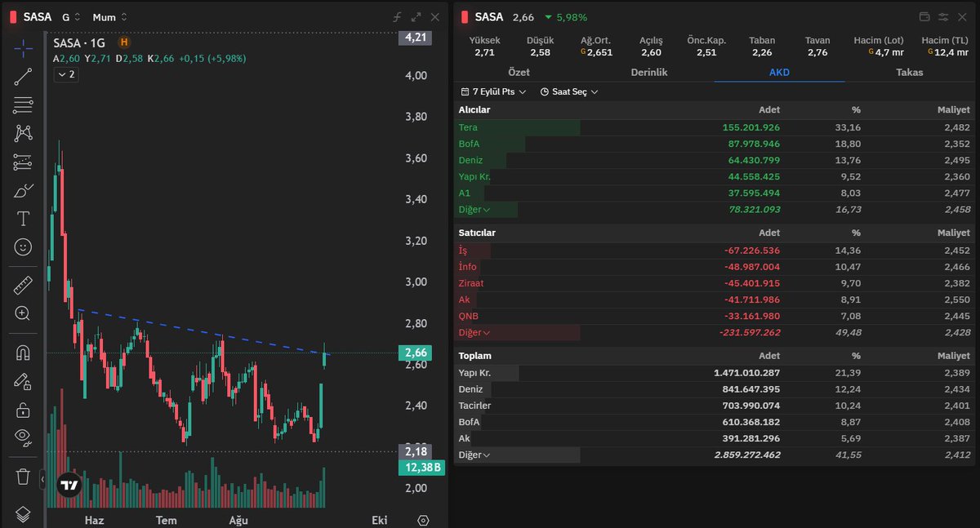Select the trend line drawing tool
This screenshot has height=528, width=980.
23,77
